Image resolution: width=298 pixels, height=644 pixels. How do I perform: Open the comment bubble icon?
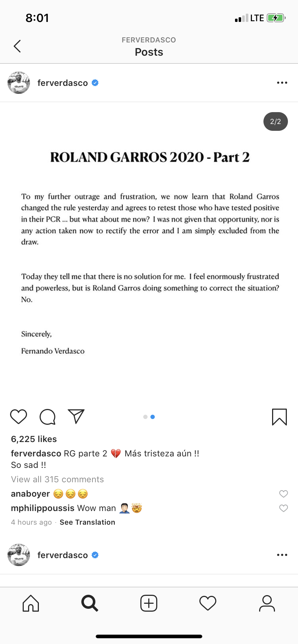pos(48,417)
